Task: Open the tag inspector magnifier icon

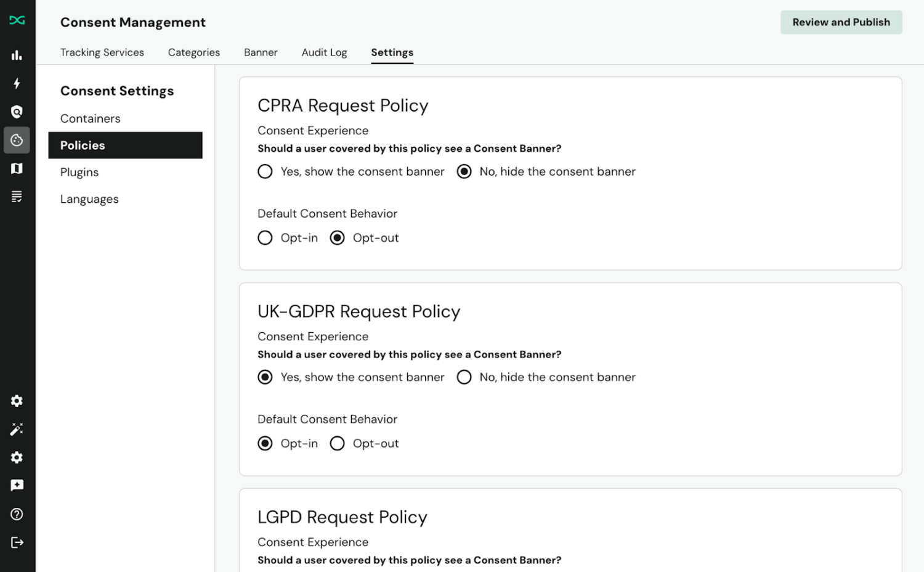Action: click(x=17, y=112)
